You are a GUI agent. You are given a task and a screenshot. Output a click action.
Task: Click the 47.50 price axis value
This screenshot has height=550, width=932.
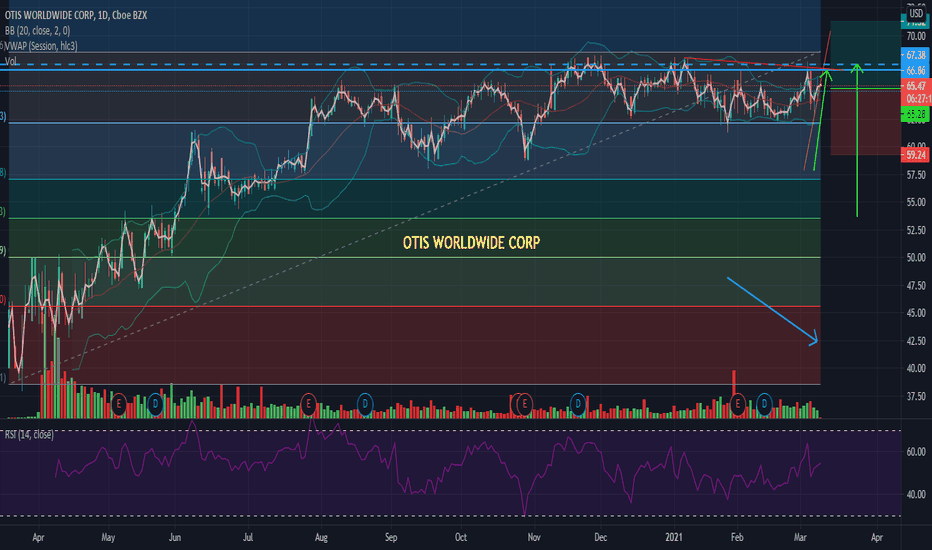[x=916, y=285]
